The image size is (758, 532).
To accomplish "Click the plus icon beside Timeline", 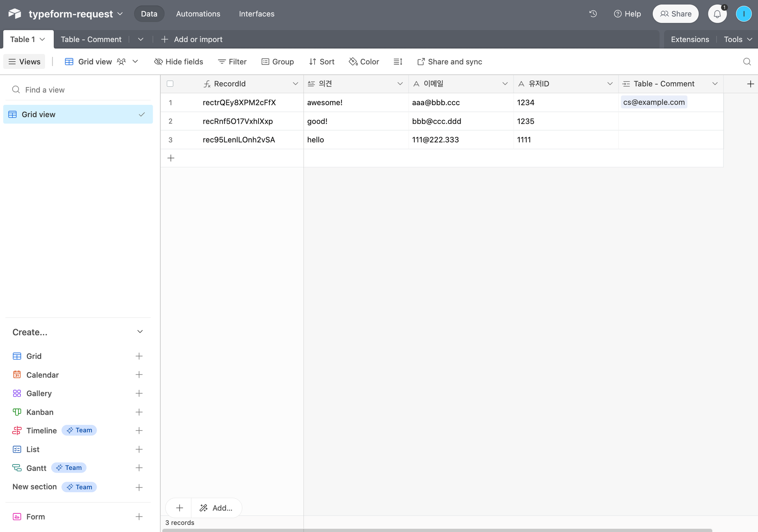I will (x=139, y=431).
